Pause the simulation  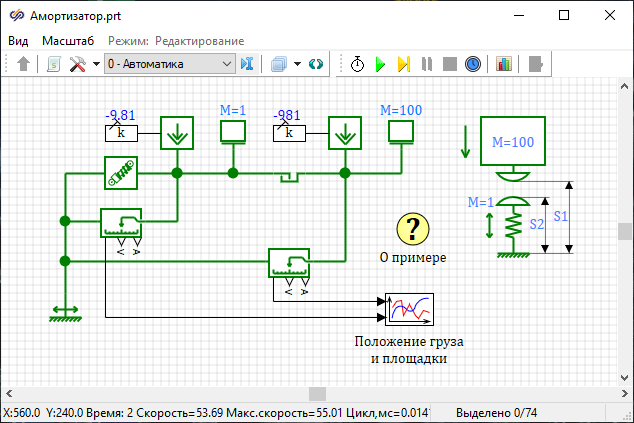[x=427, y=64]
